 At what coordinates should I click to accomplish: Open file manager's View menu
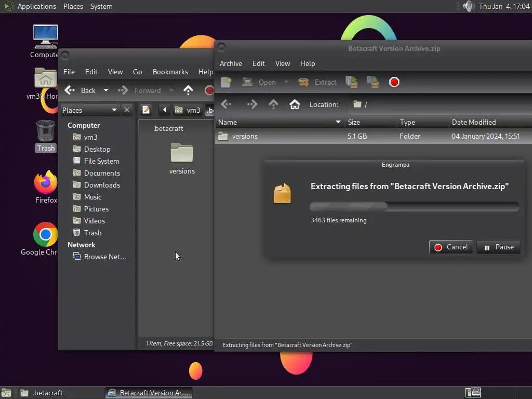click(115, 72)
